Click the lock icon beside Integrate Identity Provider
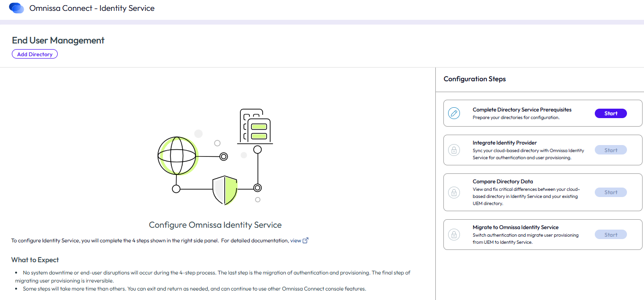The width and height of the screenshot is (644, 300). click(x=454, y=150)
